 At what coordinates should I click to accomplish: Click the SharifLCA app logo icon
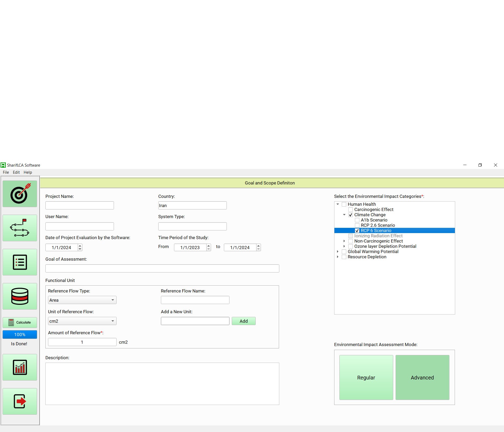pos(3,165)
